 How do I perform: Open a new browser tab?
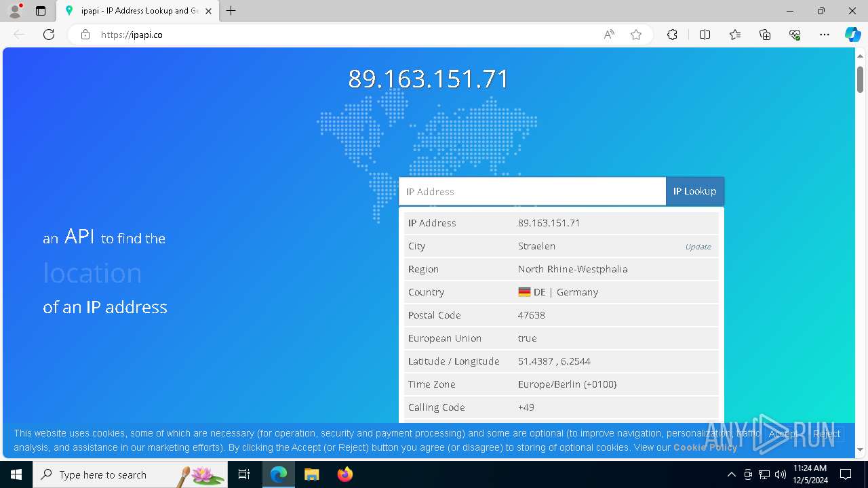coord(231,11)
